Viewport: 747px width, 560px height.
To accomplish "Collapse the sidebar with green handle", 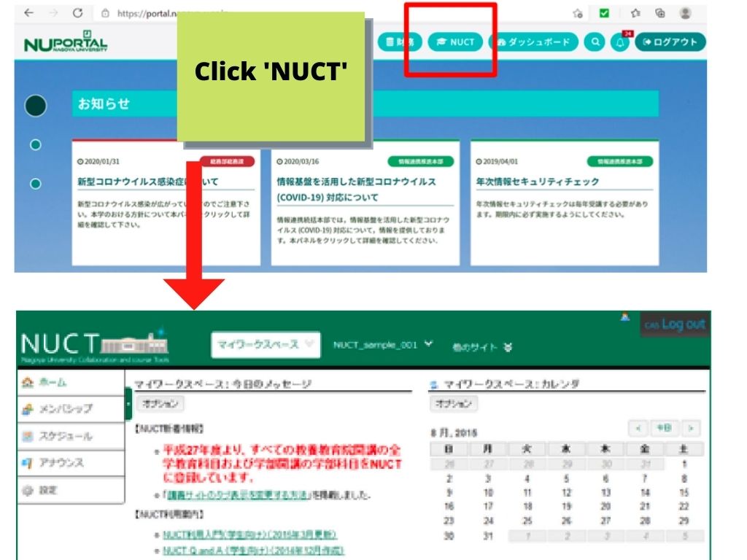I will point(128,404).
